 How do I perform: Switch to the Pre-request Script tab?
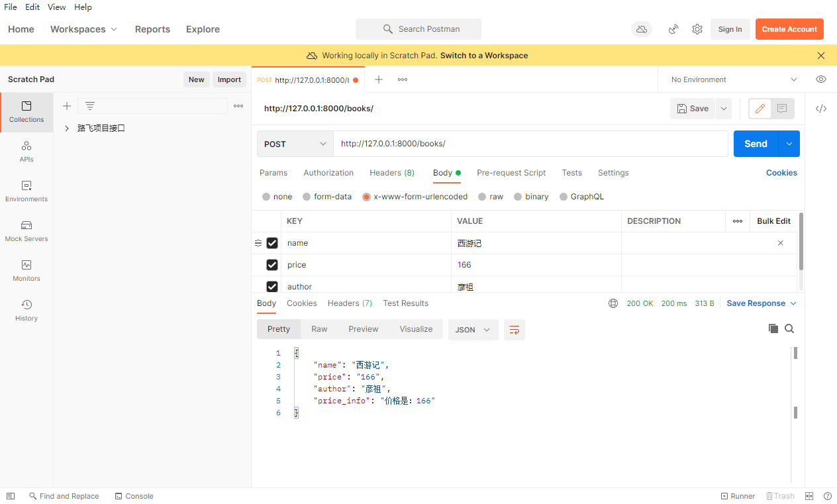click(511, 173)
